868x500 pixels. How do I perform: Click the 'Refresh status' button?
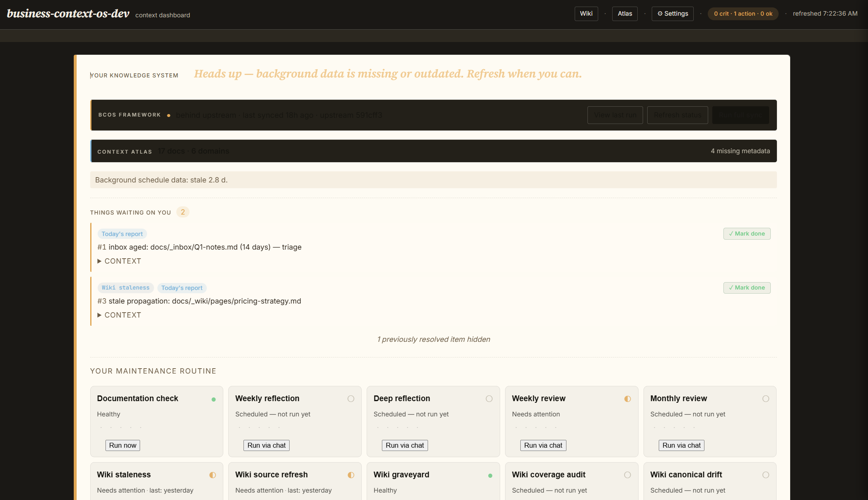(678, 115)
